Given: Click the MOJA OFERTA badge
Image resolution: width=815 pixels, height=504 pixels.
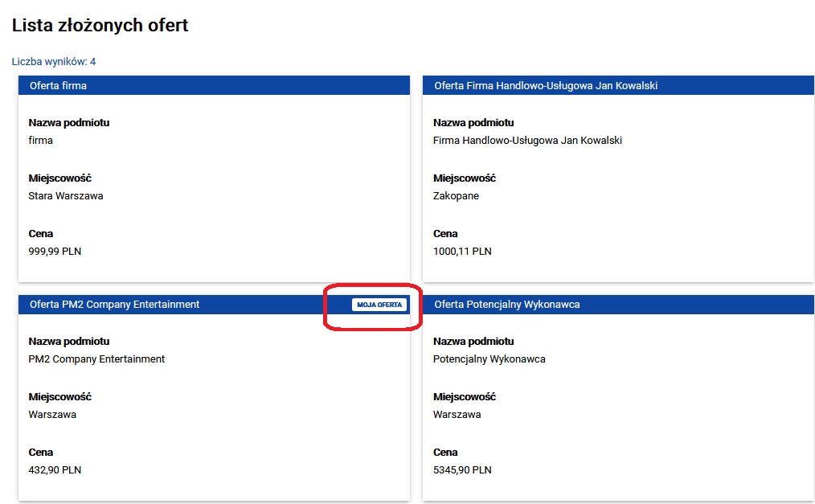Looking at the screenshot, I should click(379, 305).
